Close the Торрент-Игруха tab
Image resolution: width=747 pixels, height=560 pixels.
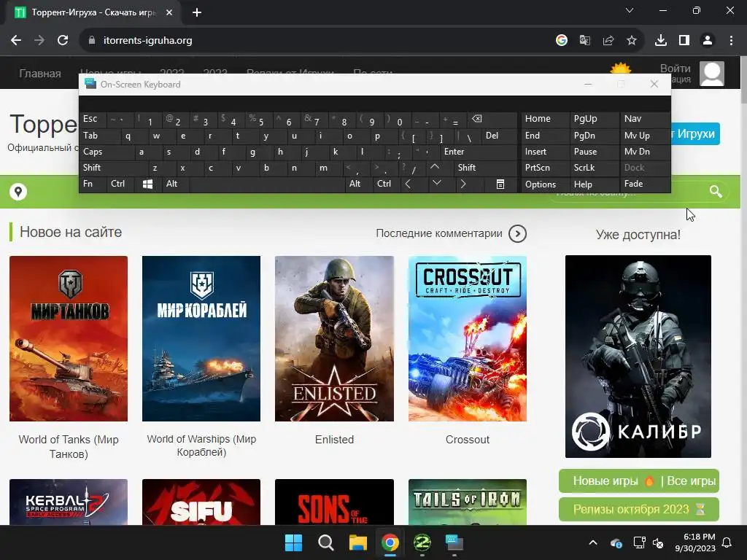click(x=169, y=12)
